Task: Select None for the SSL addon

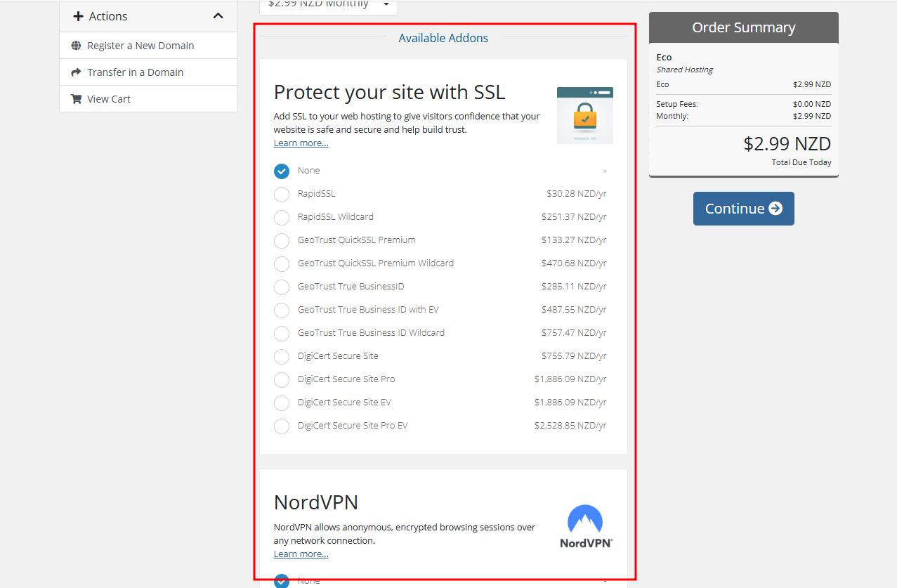Action: (282, 171)
